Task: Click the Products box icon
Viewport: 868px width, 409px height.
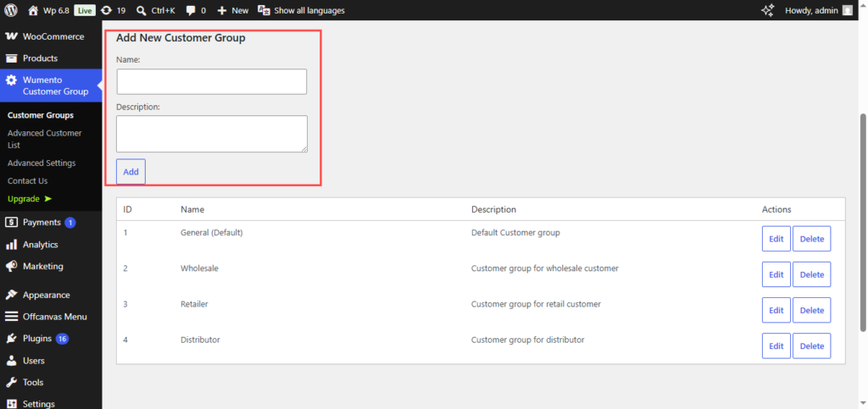Action: (x=11, y=58)
